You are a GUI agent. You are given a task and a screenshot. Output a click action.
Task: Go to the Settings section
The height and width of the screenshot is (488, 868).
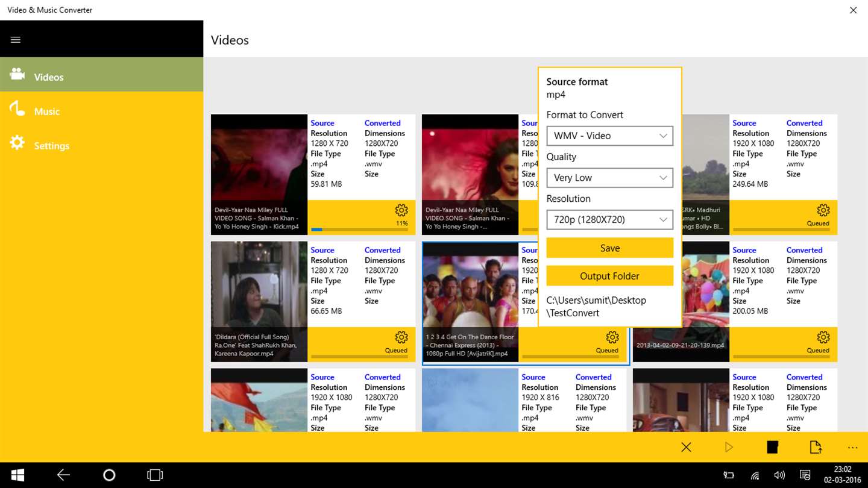pyautogui.click(x=101, y=145)
